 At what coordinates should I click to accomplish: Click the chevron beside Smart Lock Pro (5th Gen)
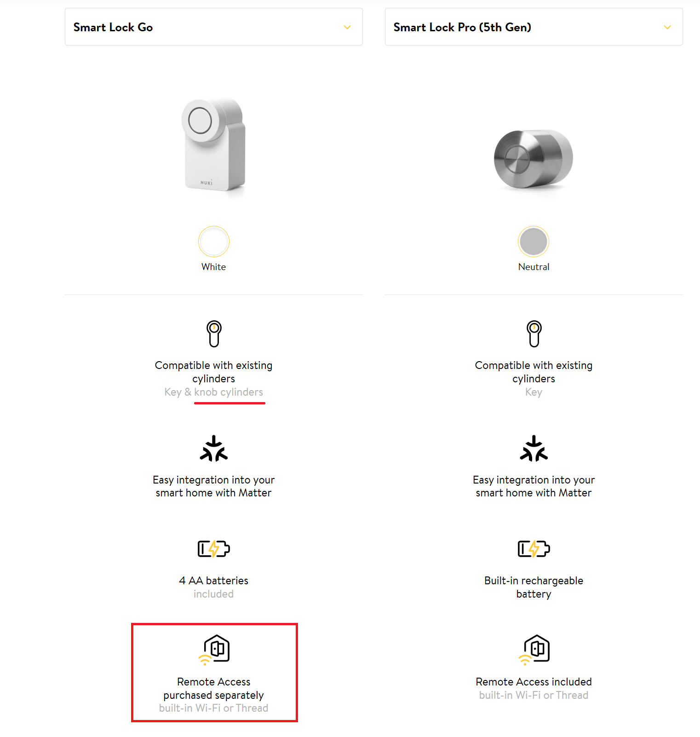[x=667, y=28]
